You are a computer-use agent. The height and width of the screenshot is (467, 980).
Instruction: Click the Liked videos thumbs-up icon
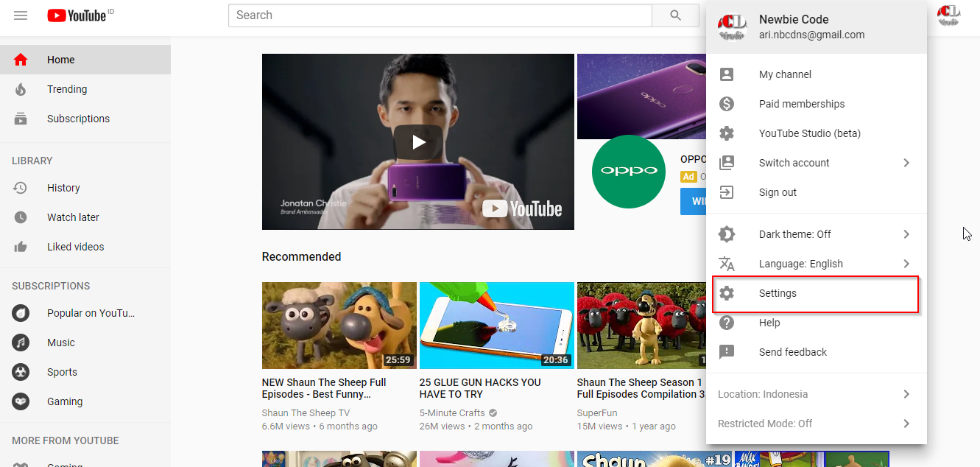tap(21, 247)
